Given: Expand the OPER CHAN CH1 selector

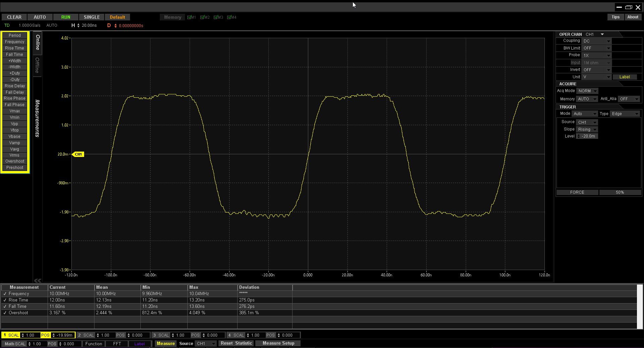Looking at the screenshot, I should click(595, 34).
